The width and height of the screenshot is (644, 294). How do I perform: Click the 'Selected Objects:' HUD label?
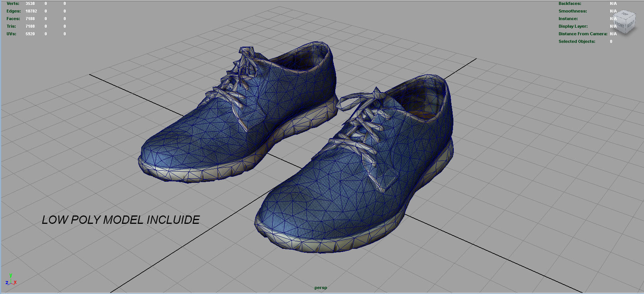[577, 41]
